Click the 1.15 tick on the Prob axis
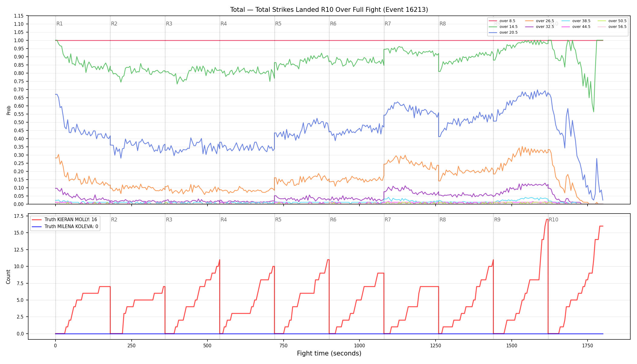 (19, 16)
